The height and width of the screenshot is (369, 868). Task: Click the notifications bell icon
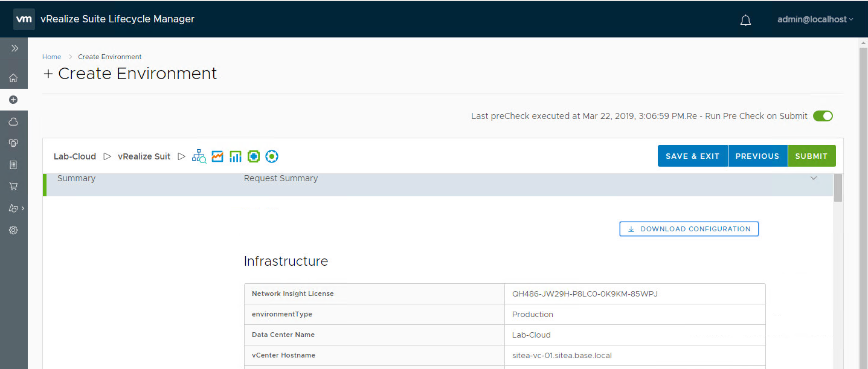(745, 20)
